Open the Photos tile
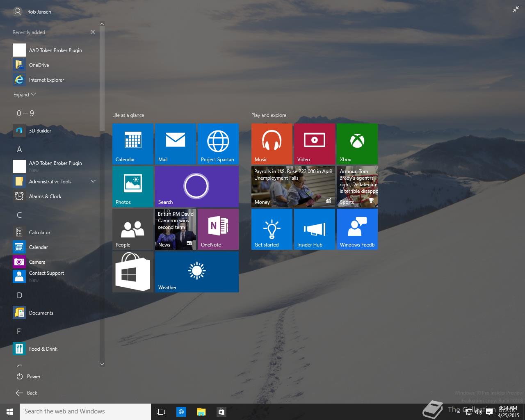The image size is (525, 420). (x=133, y=187)
